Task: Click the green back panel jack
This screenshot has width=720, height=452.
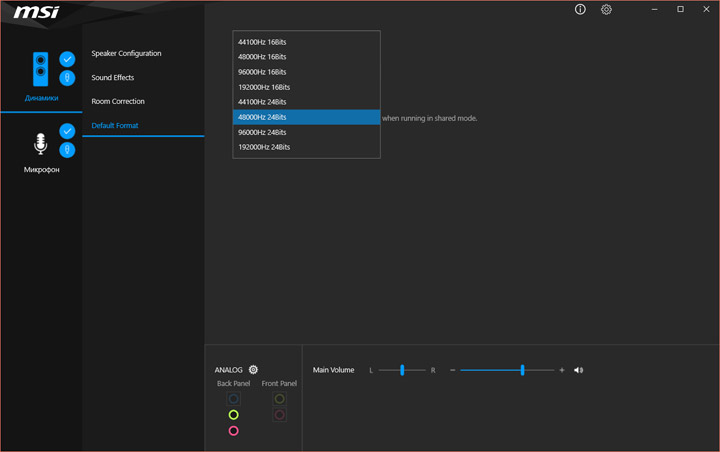Action: click(x=233, y=415)
